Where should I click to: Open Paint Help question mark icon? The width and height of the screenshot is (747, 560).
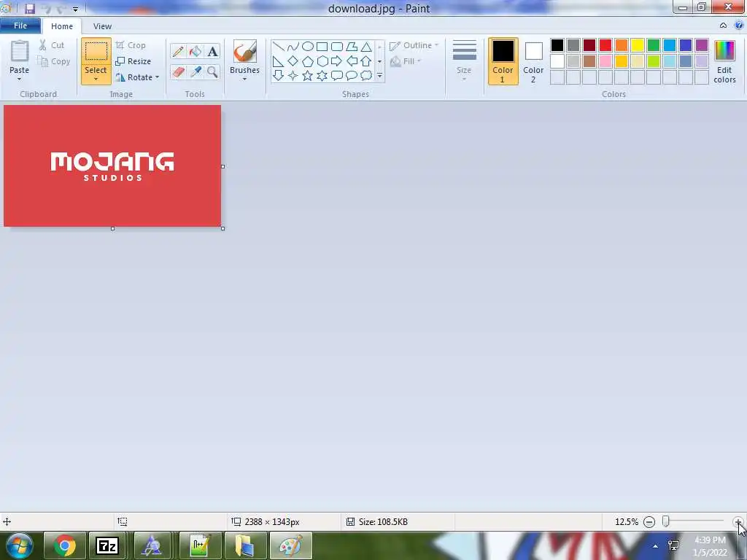pos(739,26)
